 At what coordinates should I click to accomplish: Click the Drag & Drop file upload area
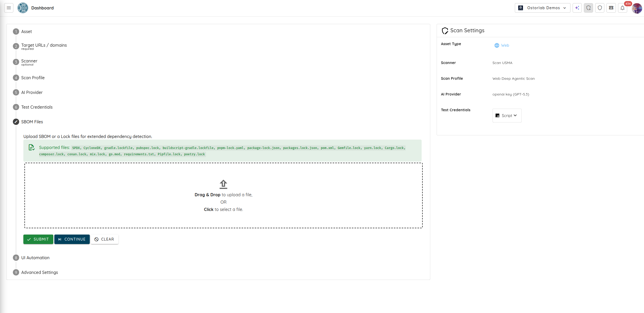(223, 195)
